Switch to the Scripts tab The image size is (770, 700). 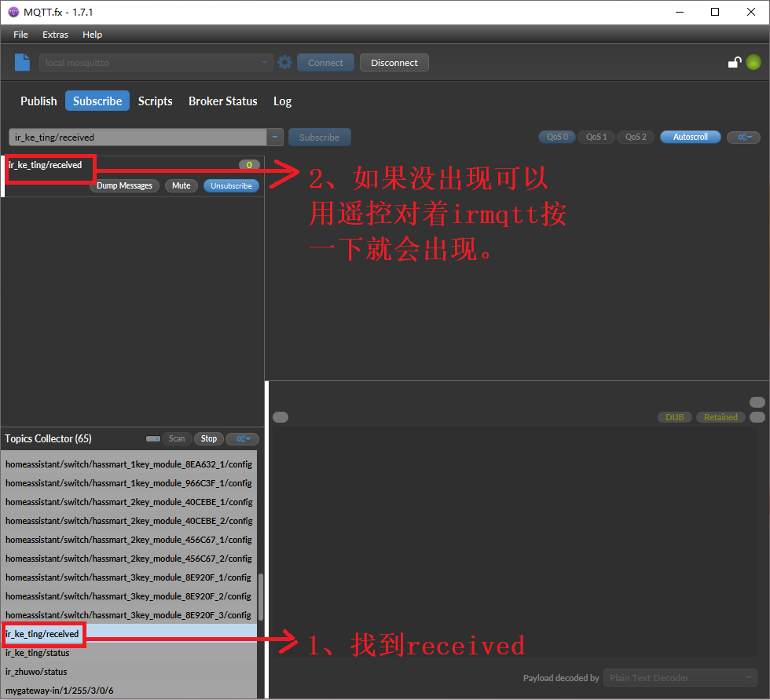coord(156,101)
